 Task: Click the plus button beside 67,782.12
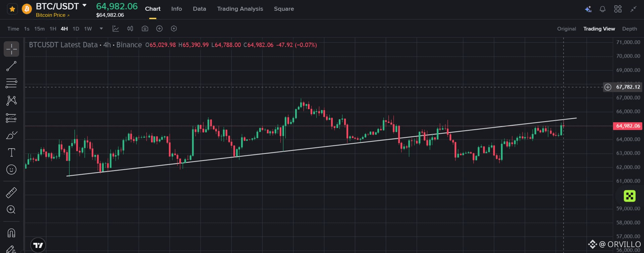coord(608,87)
